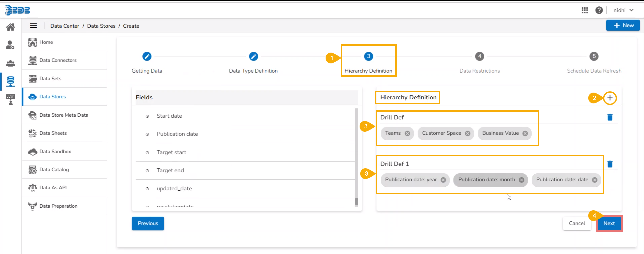Image resolution: width=644 pixels, height=254 pixels.
Task: Remove the Customer Space chip
Action: (x=467, y=133)
